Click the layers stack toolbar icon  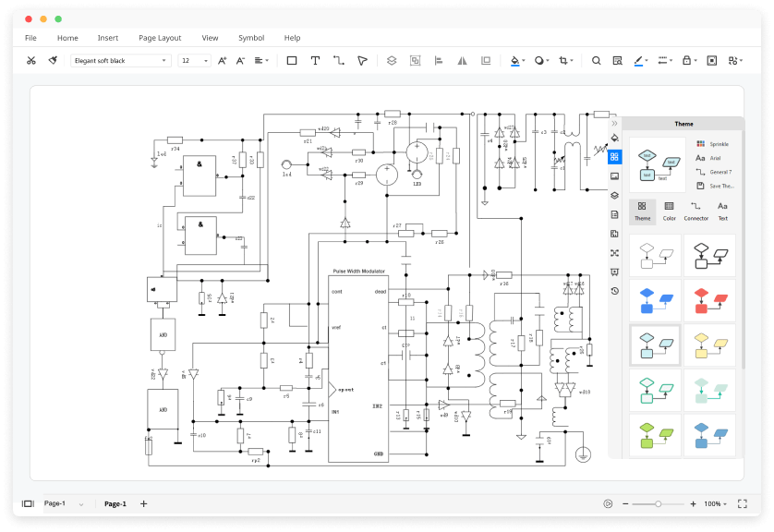coord(392,61)
